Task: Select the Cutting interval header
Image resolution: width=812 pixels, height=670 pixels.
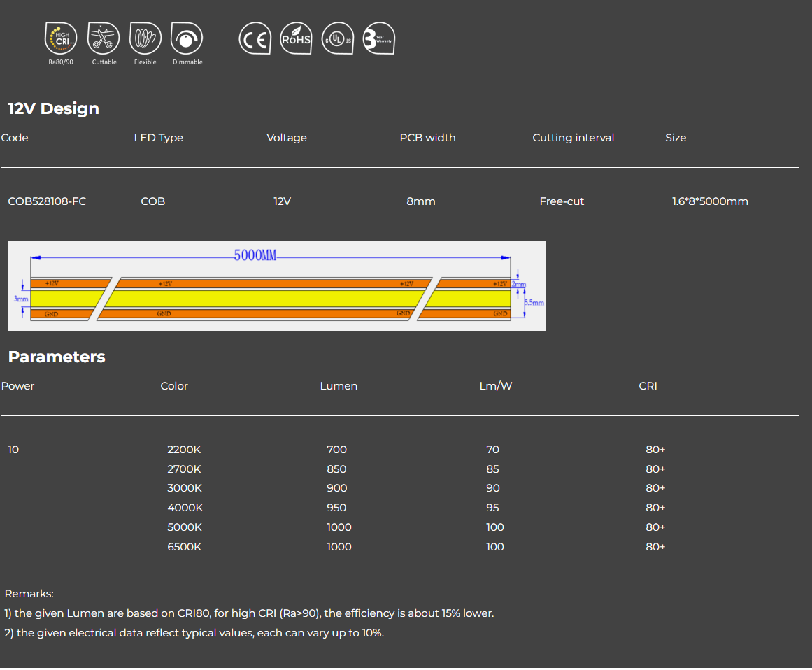Action: pyautogui.click(x=573, y=138)
